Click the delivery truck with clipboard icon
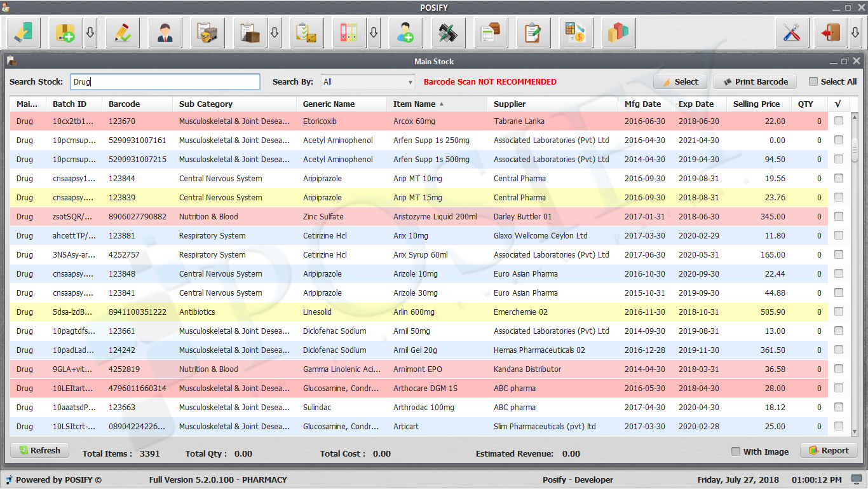This screenshot has height=489, width=868. pos(208,32)
